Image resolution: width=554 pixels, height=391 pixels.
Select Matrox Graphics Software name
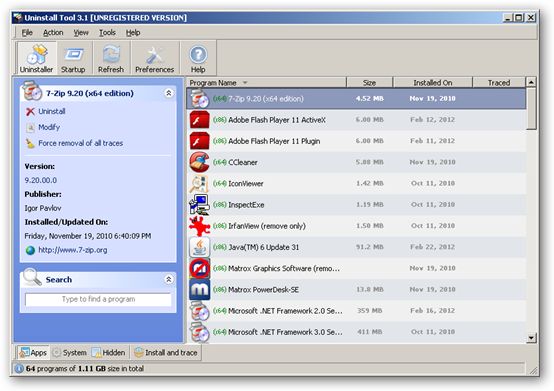(284, 268)
